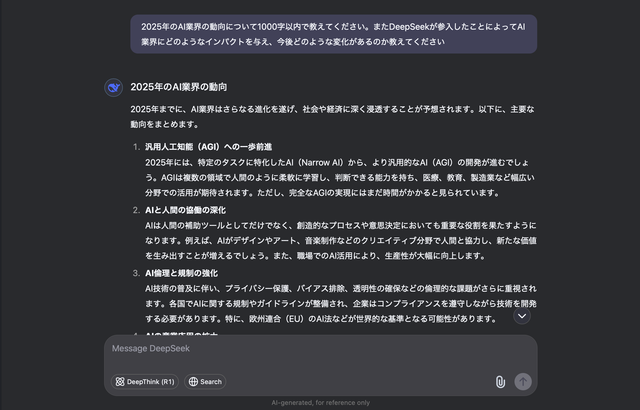
Task: Toggle web Search mode
Action: point(205,382)
